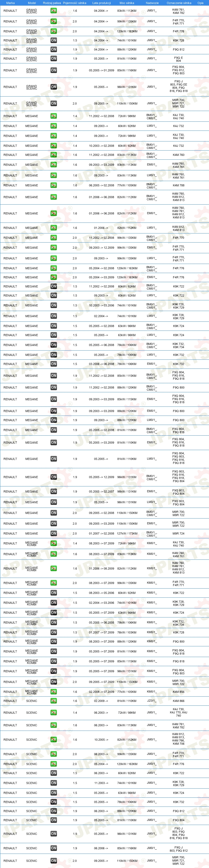The width and height of the screenshot is (209, 868).
Task: Select the K4M 812, K4M 813, K4M 766, K4M 706 cell
Action: pyautogui.click(x=178, y=740)
